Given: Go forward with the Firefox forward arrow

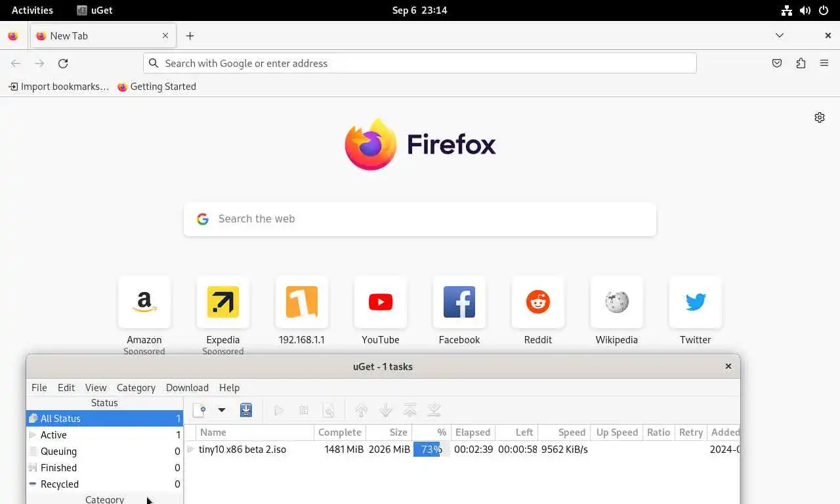Looking at the screenshot, I should (39, 63).
